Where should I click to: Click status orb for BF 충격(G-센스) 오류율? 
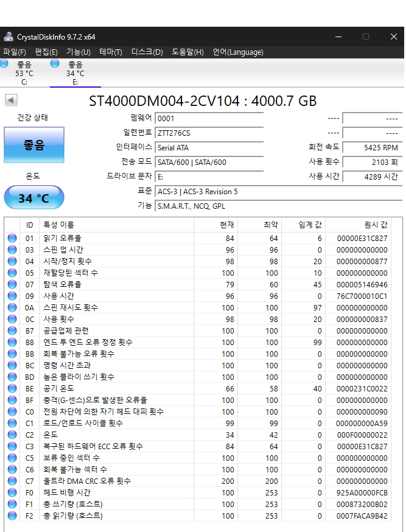click(x=12, y=400)
